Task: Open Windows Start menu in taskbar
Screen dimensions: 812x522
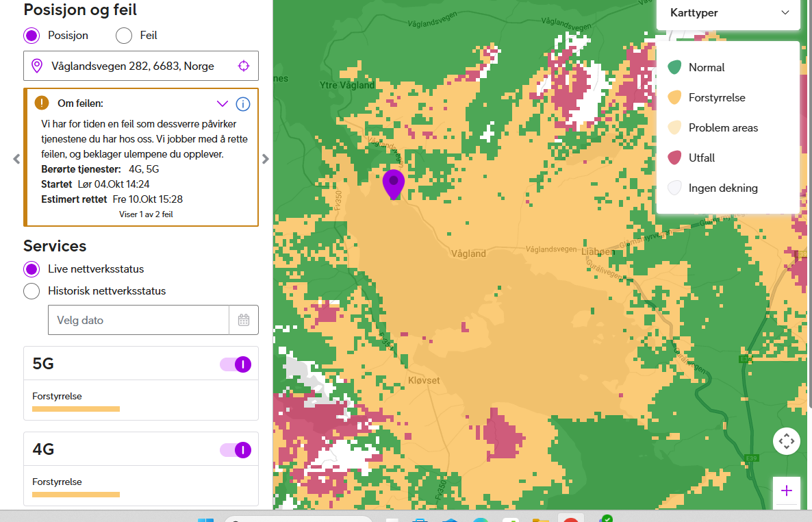Action: click(x=205, y=519)
